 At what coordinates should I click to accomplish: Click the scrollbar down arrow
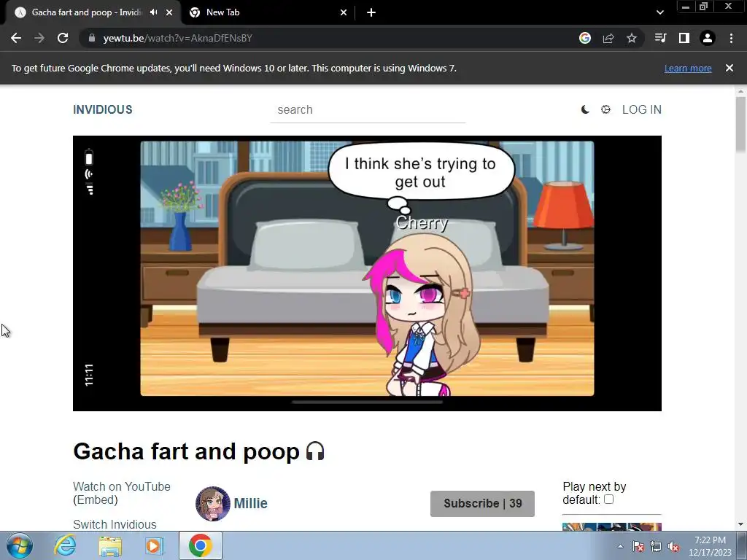click(x=740, y=524)
